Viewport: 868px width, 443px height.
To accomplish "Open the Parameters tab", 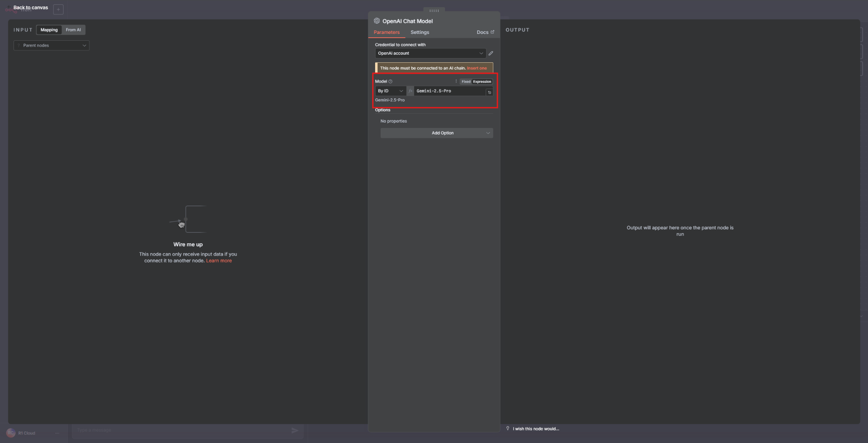I will (387, 32).
